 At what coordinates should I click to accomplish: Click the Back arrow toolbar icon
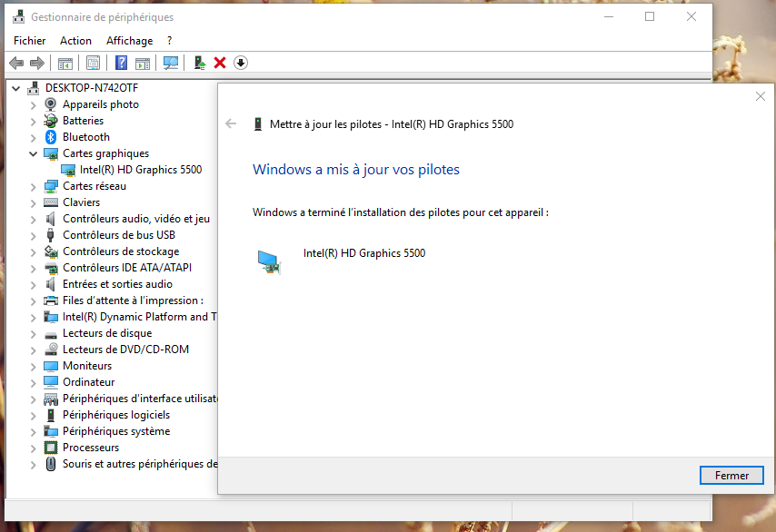tap(16, 63)
